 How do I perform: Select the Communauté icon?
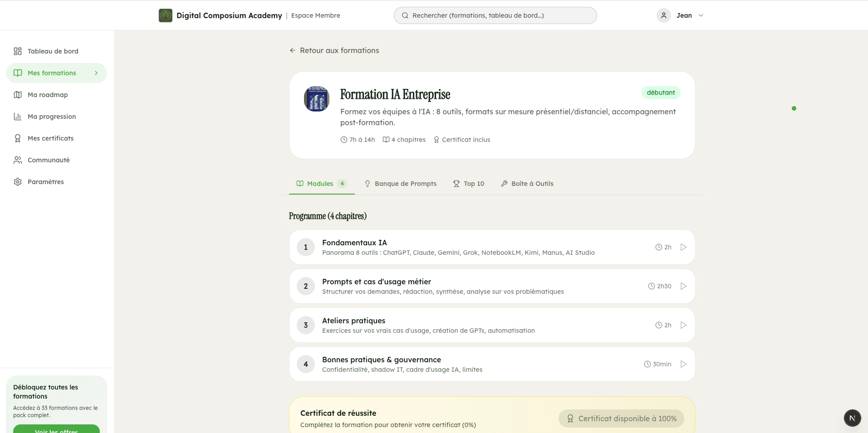(17, 160)
